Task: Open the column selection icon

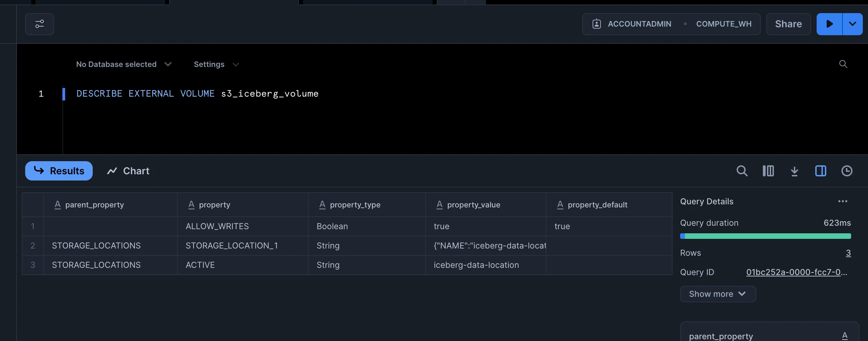Action: click(768, 171)
